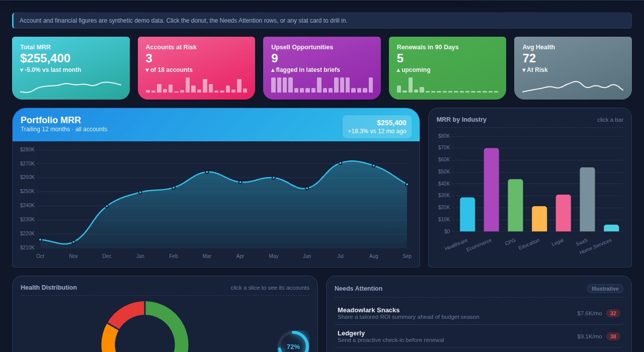The width and height of the screenshot is (644, 352).
Task: Select the Jan data point on the MRR line
Action: 140,192
